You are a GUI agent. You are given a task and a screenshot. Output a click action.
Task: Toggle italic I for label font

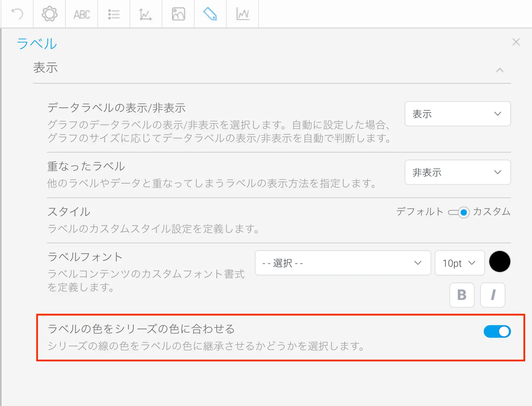pos(492,295)
